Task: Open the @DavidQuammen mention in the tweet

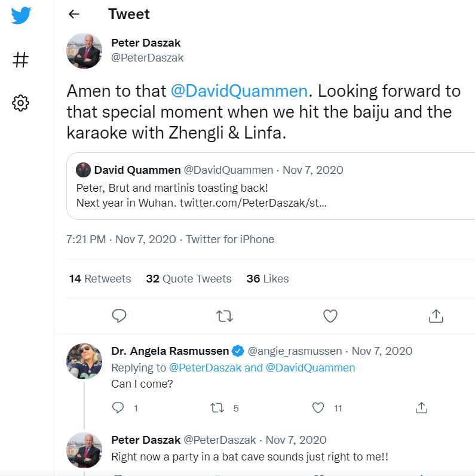Action: coord(239,91)
